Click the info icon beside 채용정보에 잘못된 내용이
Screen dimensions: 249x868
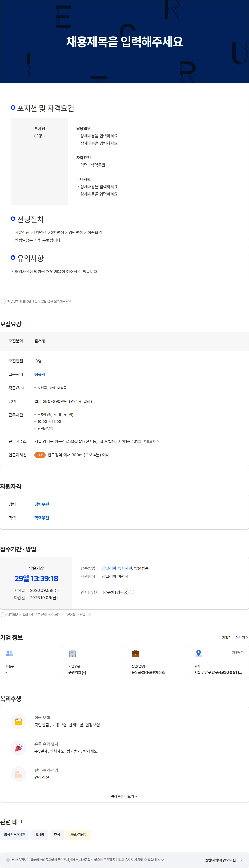click(x=3, y=301)
